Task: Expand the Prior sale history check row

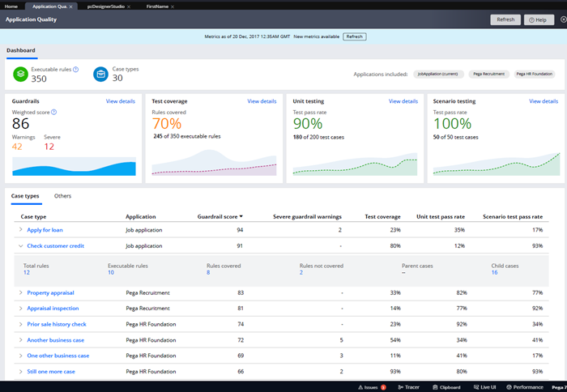Action: (20, 325)
